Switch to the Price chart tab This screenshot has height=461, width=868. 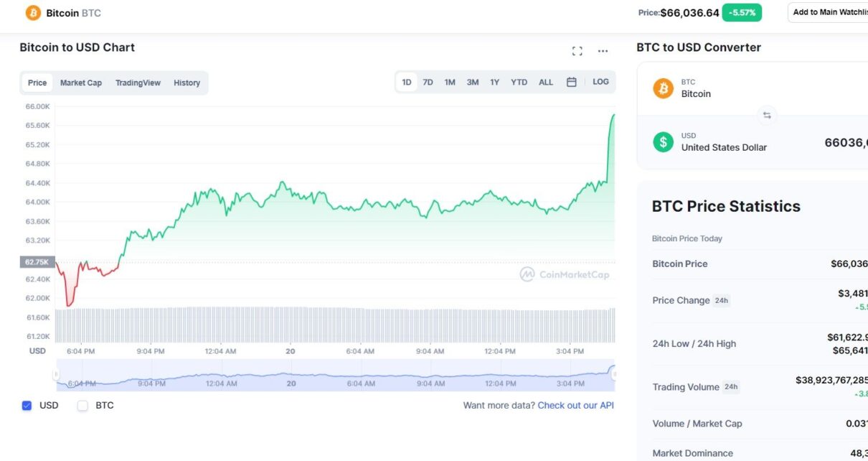[x=37, y=83]
